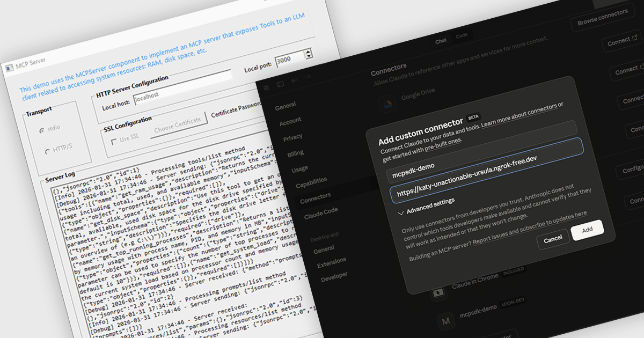Viewport: 644px width, 338px height.
Task: Follow the pre-built ones link
Action: click(x=443, y=144)
